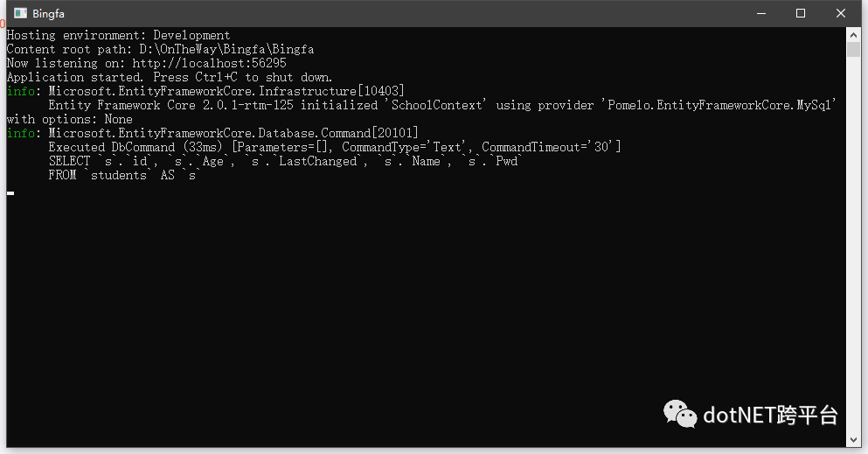The width and height of the screenshot is (868, 454).
Task: Open the Bingfa console window system icon
Action: coord(20,13)
